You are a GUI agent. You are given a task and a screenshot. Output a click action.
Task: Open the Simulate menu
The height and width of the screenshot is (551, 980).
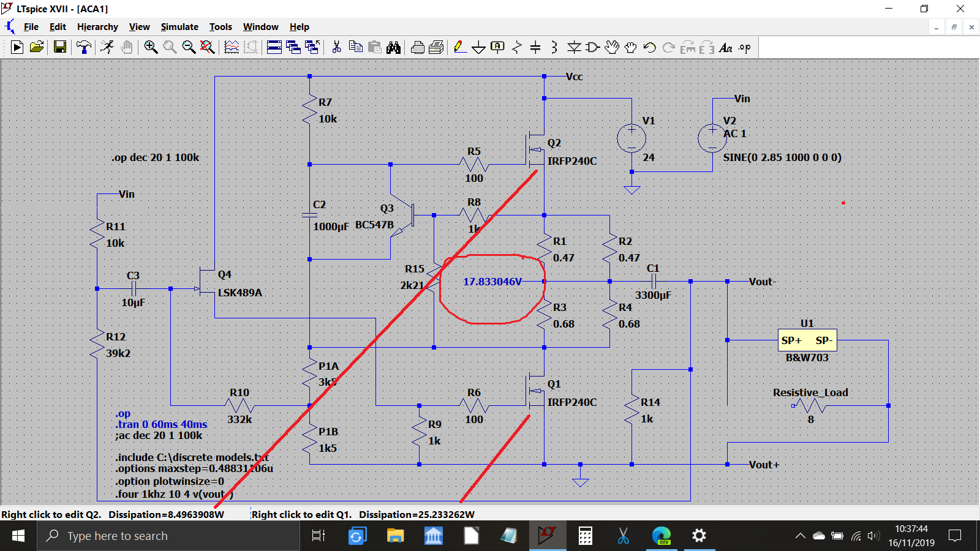[x=179, y=27]
